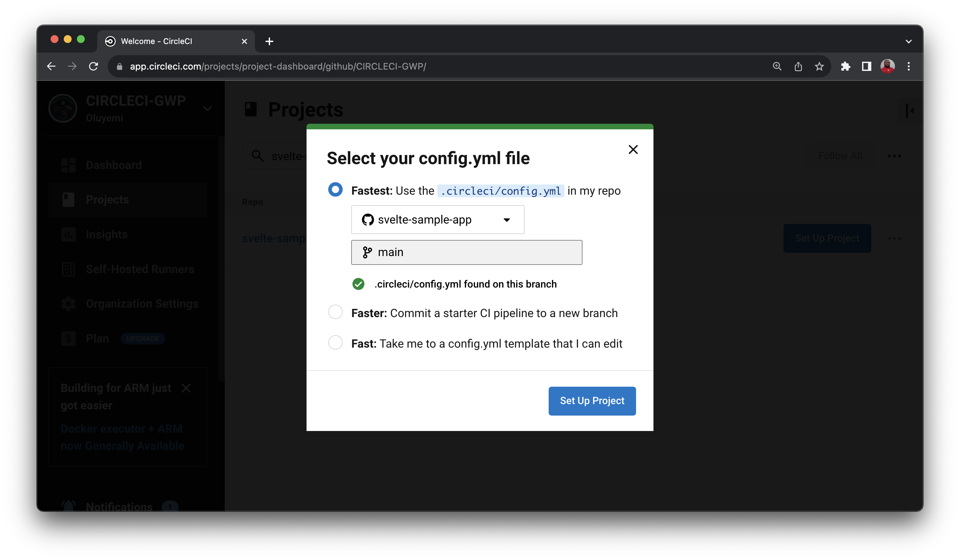Go back using browser back arrow
Viewport: 960px width, 560px height.
[x=52, y=67]
